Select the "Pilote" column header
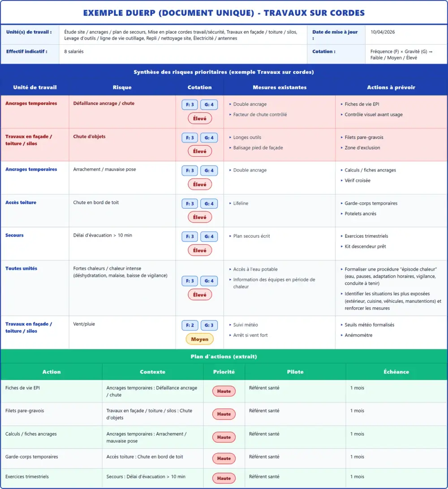This screenshot has height=489, width=448. (x=295, y=372)
